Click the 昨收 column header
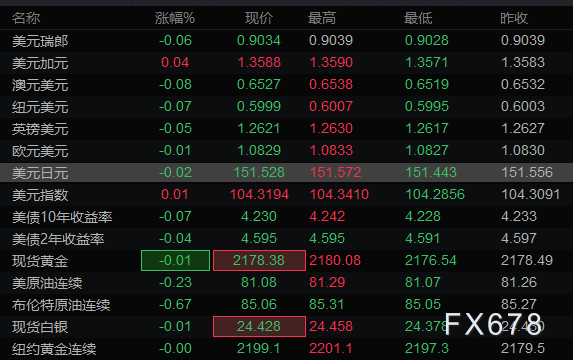The image size is (573, 360). click(x=514, y=18)
